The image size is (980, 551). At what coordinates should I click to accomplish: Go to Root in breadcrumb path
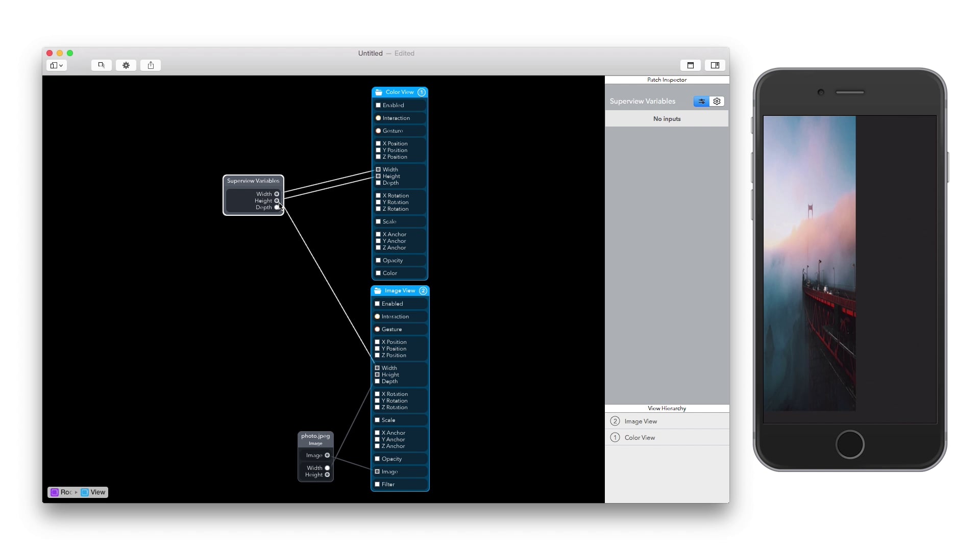(x=62, y=492)
